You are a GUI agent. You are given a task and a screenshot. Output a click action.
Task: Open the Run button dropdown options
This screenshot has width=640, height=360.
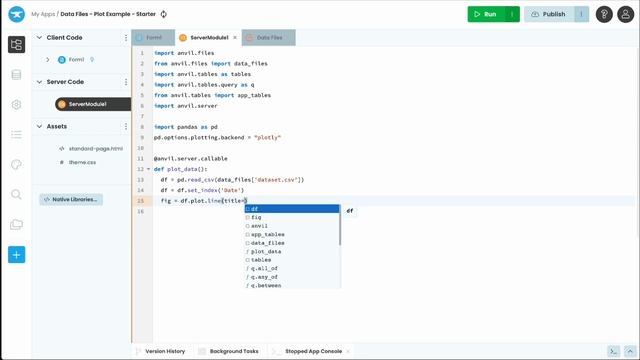tap(512, 14)
